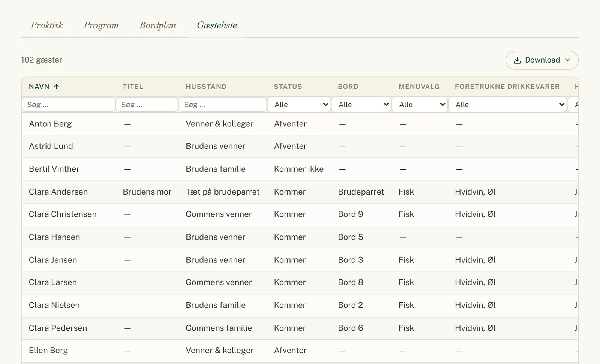The image size is (600, 364).
Task: Open the Foretrukne drikkevarer filter dropdown
Action: pos(507,105)
